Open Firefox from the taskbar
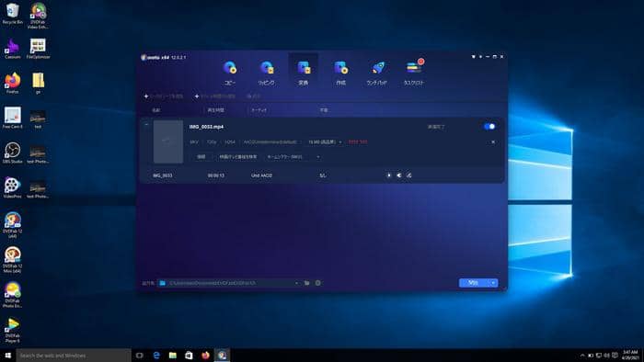The width and height of the screenshot is (644, 362). [x=205, y=355]
